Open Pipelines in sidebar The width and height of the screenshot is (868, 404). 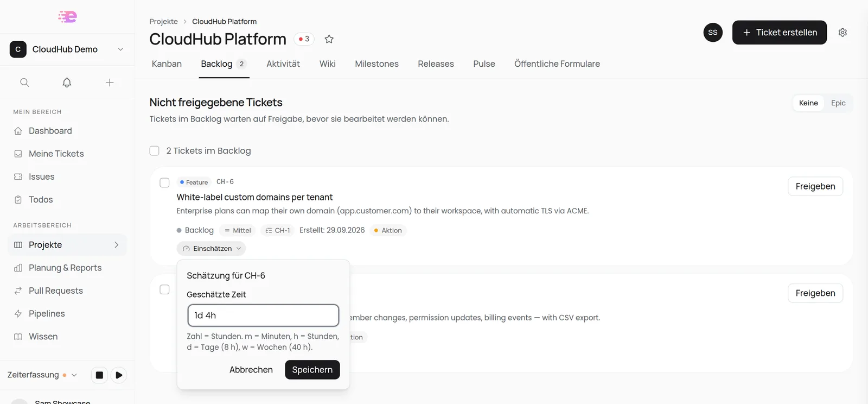click(x=67, y=313)
